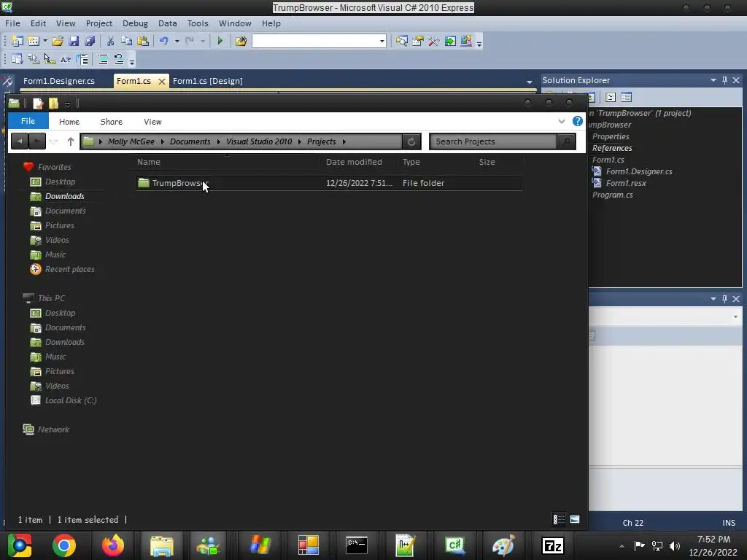Switch Explorer to large icons view layout
Image resolution: width=747 pixels, height=560 pixels.
click(575, 519)
